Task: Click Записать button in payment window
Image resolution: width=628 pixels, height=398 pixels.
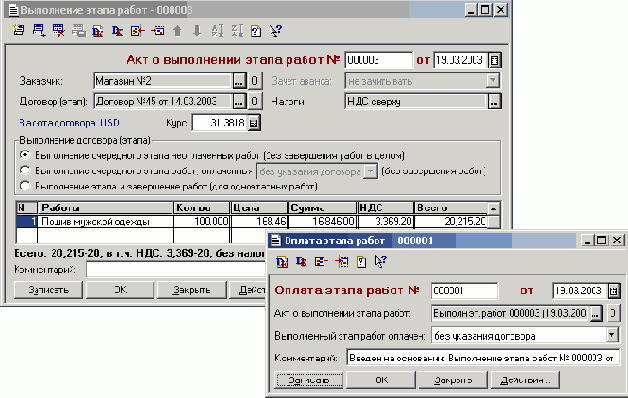Action: pyautogui.click(x=309, y=380)
